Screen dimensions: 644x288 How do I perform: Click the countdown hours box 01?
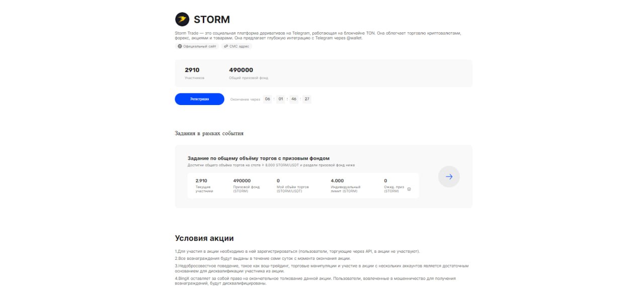coord(281,99)
